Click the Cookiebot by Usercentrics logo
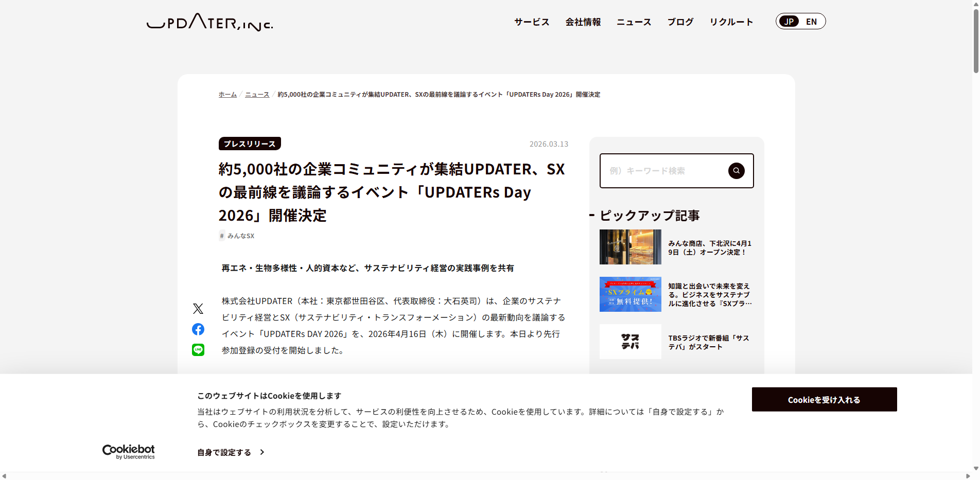Screen dimensions: 980x480 pos(128,451)
